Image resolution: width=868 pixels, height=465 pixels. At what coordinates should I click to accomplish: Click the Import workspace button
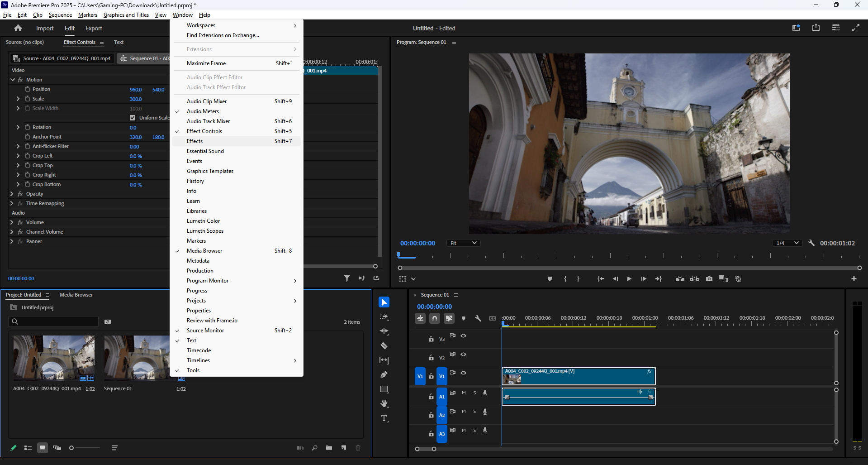coord(45,28)
